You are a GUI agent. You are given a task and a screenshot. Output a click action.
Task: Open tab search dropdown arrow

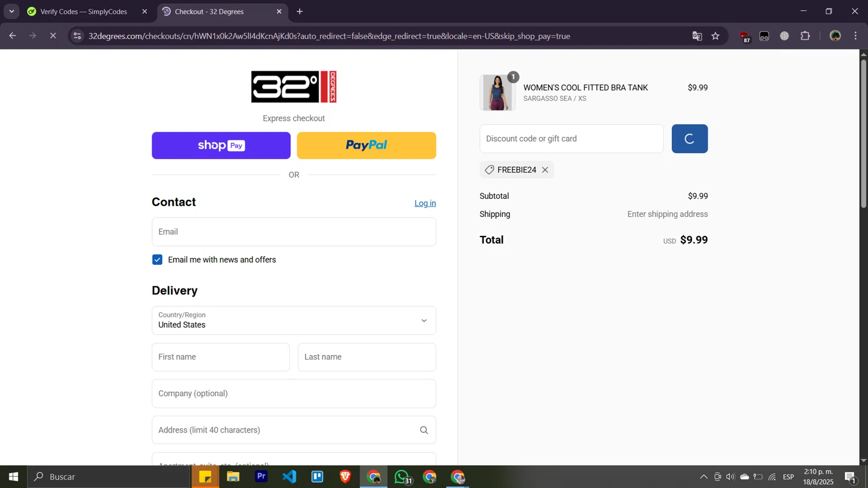(12, 12)
